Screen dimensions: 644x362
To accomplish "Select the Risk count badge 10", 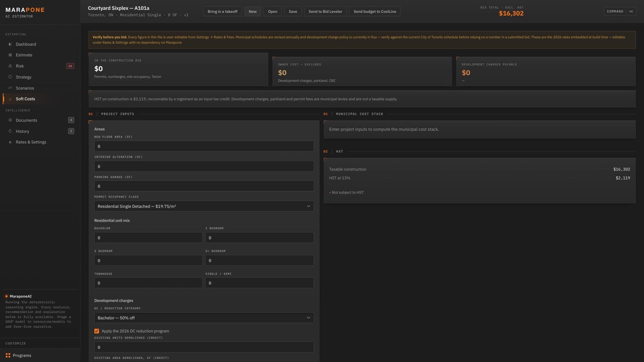I will [x=70, y=66].
